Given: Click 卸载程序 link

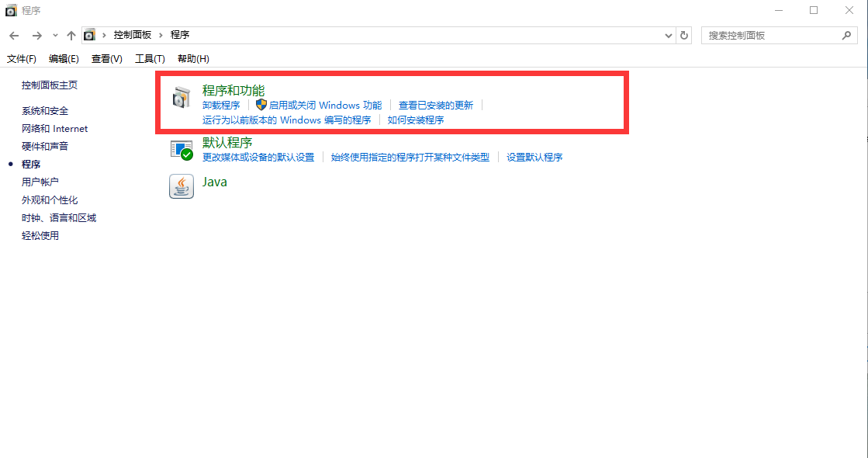Looking at the screenshot, I should click(221, 106).
